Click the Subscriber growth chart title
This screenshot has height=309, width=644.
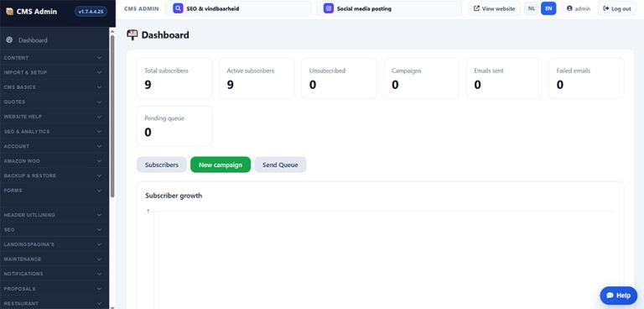[174, 196]
